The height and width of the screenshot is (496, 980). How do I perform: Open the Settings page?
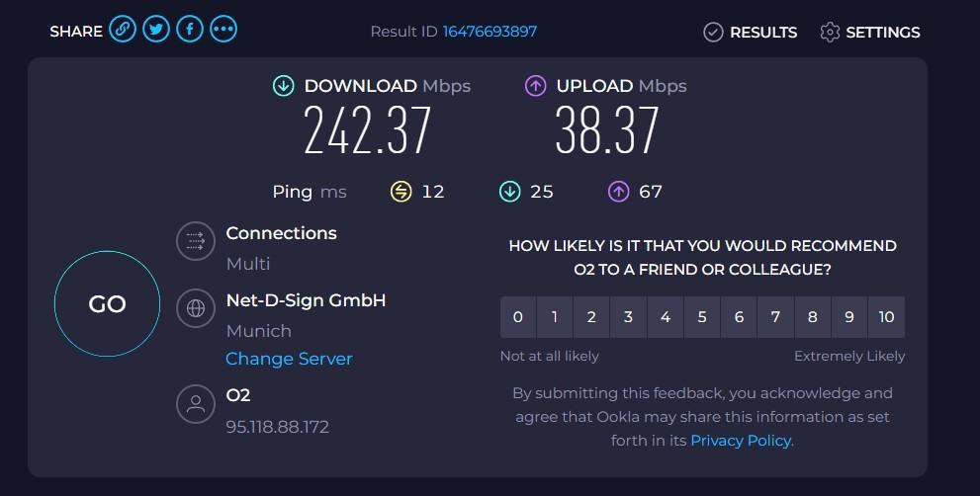click(870, 32)
